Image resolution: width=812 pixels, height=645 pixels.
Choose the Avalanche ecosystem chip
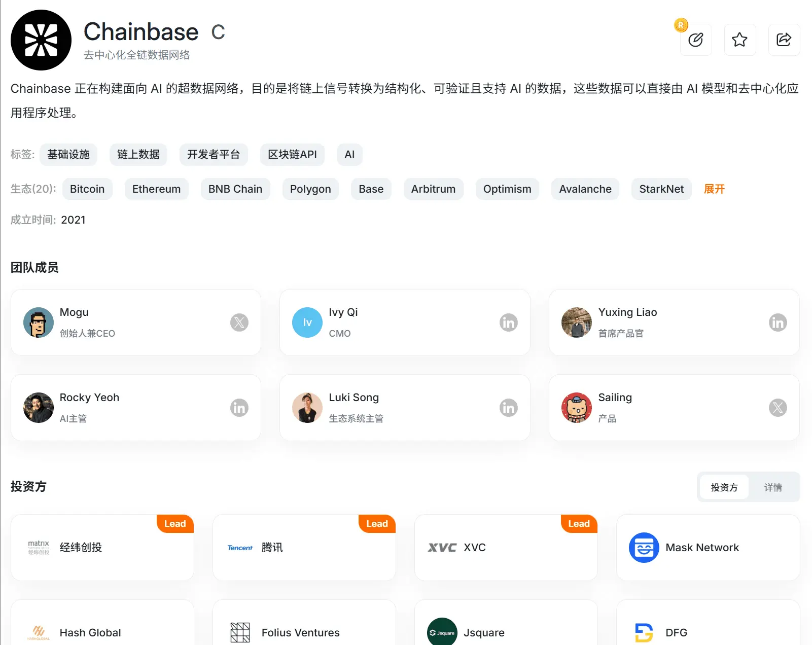coord(585,189)
